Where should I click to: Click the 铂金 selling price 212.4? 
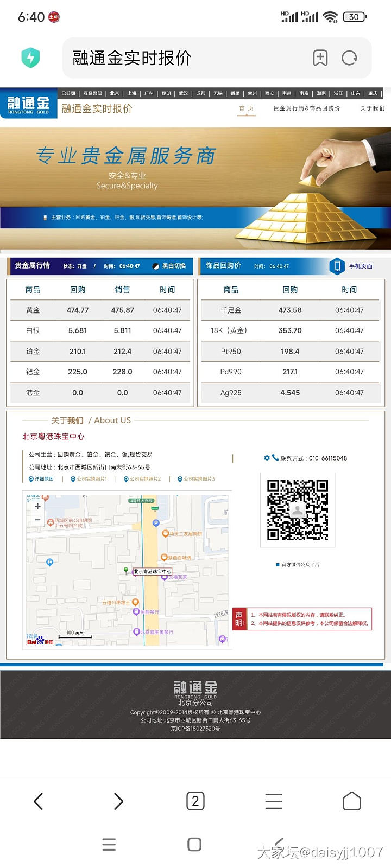coord(123,352)
